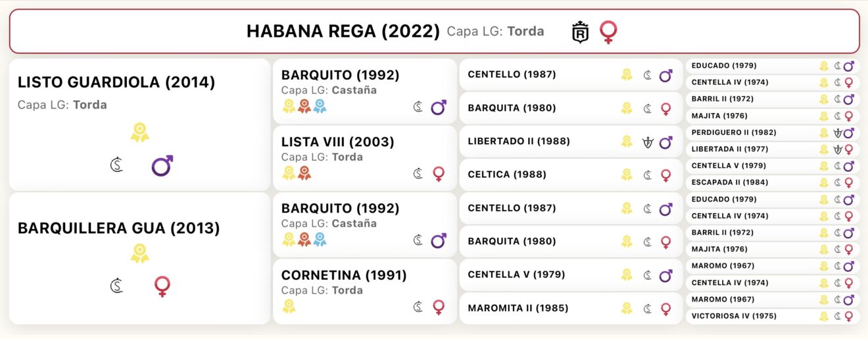Open the Lista VIII (2003) entry
This screenshot has width=868, height=339.
click(365, 158)
